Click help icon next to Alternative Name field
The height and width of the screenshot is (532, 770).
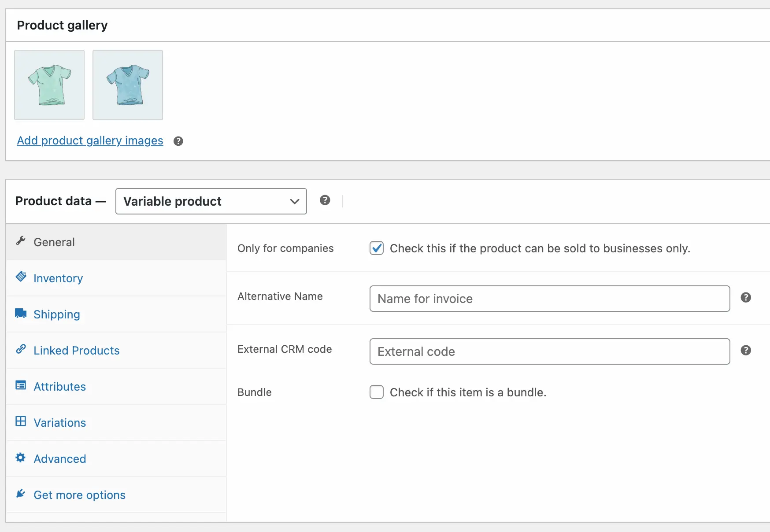[745, 298]
